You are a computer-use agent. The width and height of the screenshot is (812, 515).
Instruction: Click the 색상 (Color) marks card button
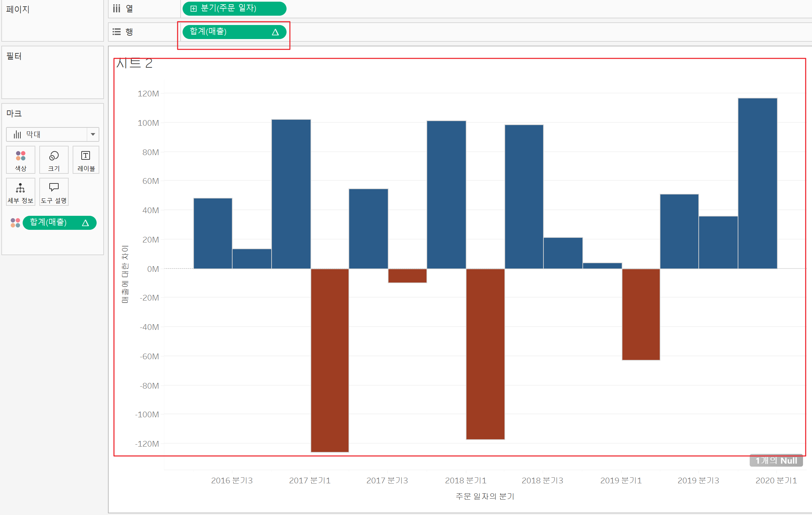[x=21, y=160]
